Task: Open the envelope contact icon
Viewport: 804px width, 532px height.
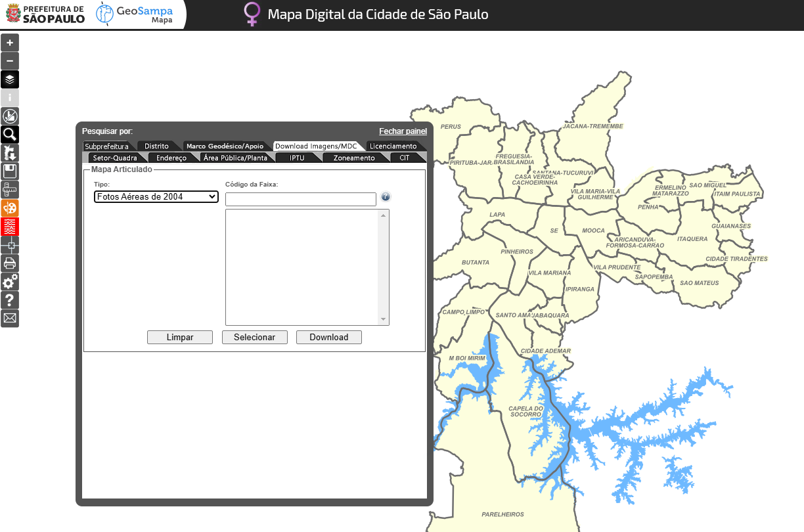Action: [x=10, y=319]
